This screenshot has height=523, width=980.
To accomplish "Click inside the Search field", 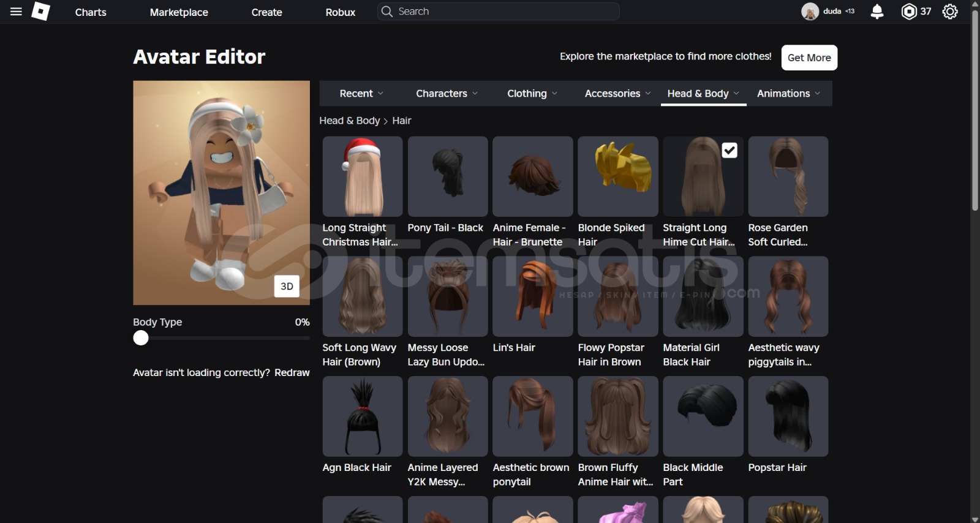I will coord(499,12).
